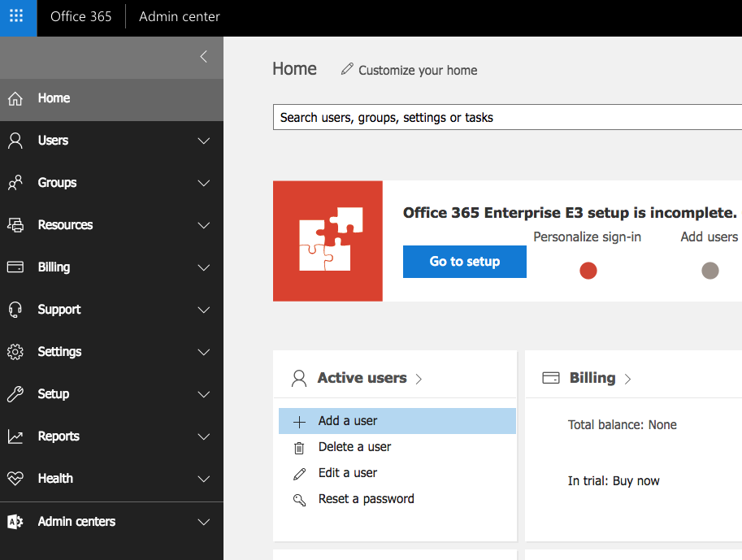Screen dimensions: 742x560
Task: Click the Settings gear icon
Action: 15,352
